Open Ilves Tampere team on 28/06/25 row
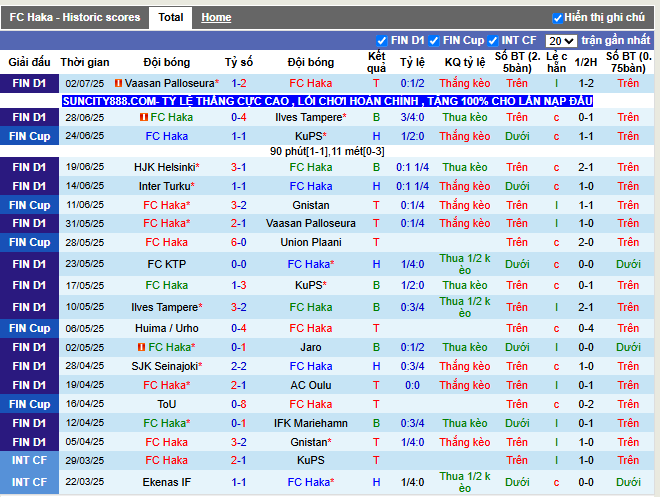The height and width of the screenshot is (497, 660). 311,117
